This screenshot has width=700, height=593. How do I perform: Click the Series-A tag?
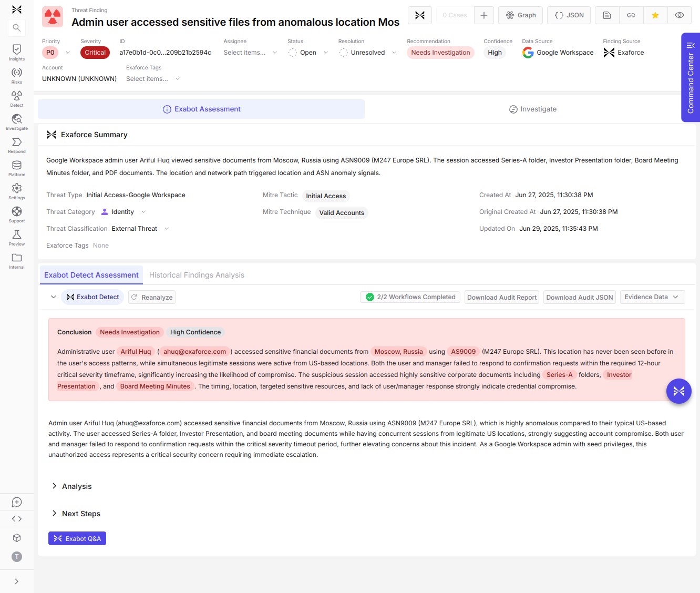point(560,375)
